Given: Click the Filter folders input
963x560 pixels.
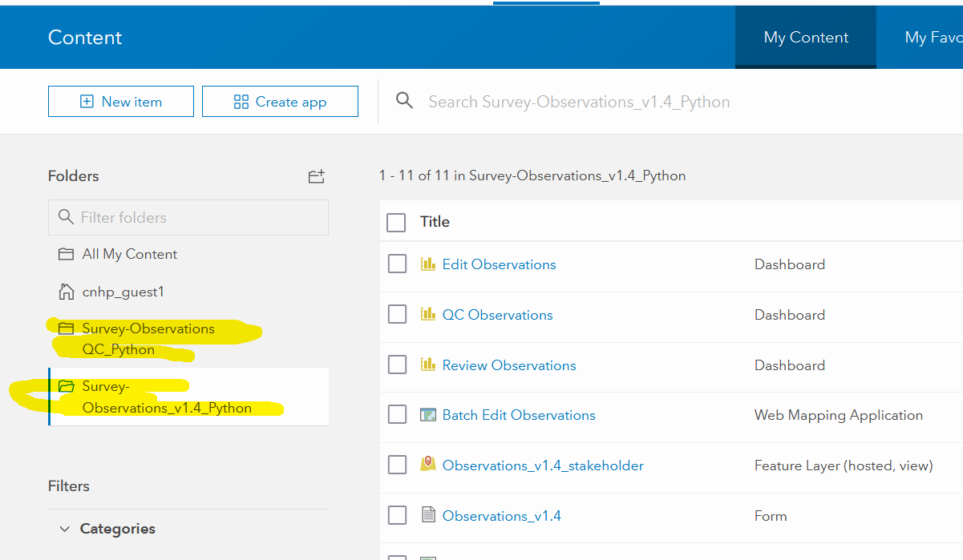Looking at the screenshot, I should [x=188, y=217].
